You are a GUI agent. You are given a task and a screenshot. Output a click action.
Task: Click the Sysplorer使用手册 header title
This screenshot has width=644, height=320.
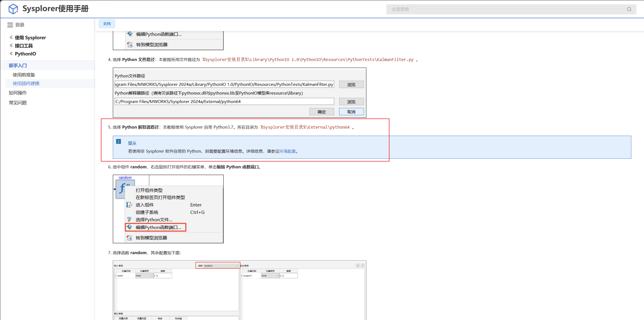click(x=56, y=9)
